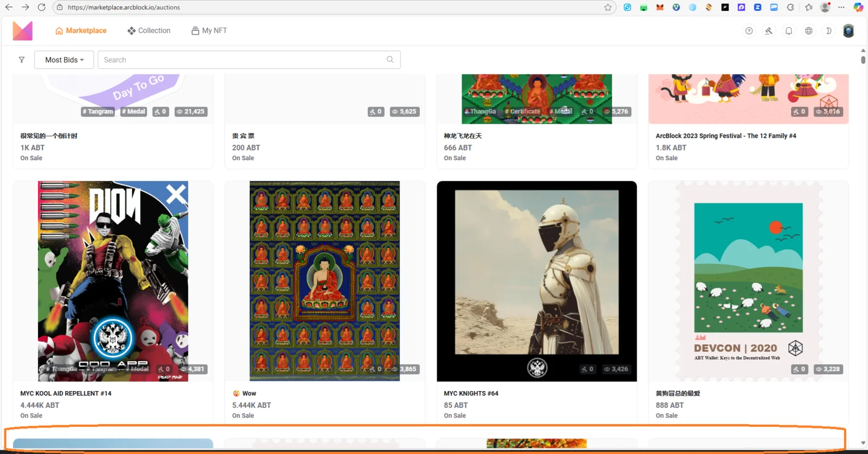Reload the page with the refresh icon
This screenshot has height=454, width=868.
(42, 7)
